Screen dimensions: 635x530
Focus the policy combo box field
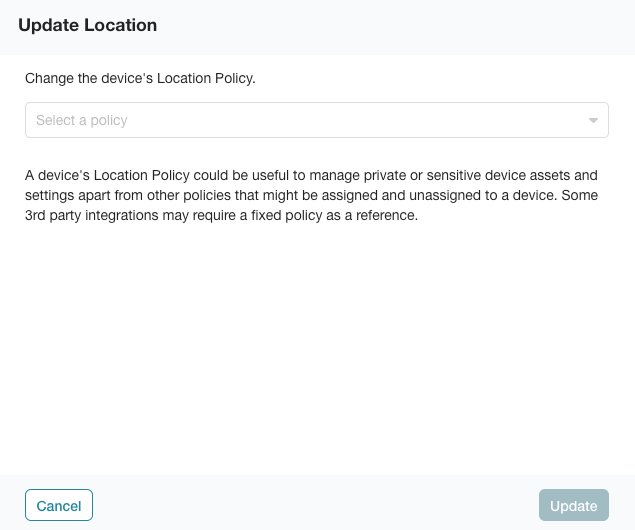pyautogui.click(x=317, y=120)
